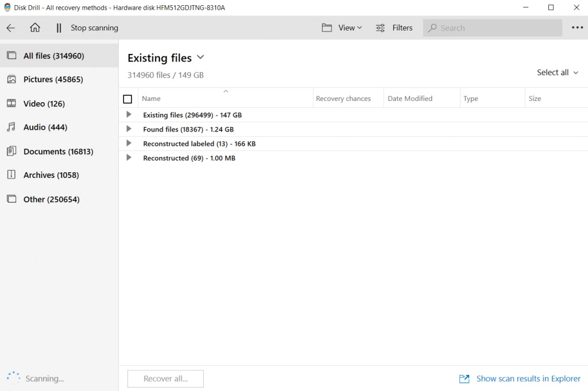Expand the Found files (18367) group
The height and width of the screenshot is (391, 588).
129,129
